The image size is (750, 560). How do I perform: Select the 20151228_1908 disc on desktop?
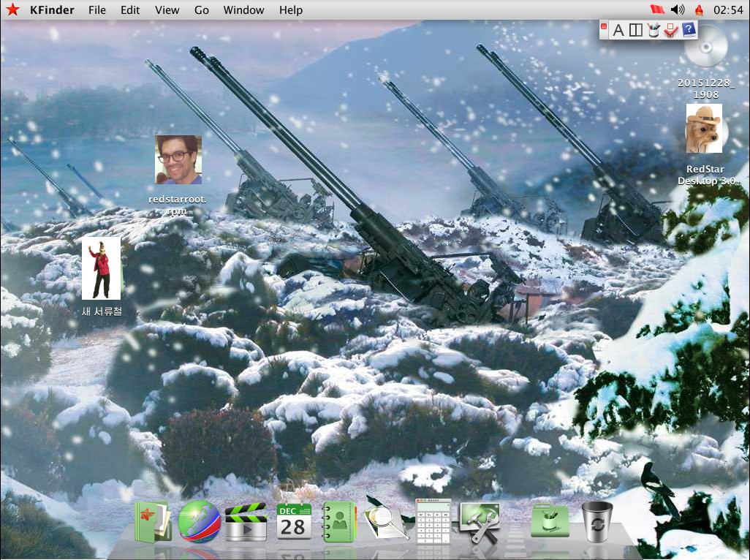coord(707,49)
